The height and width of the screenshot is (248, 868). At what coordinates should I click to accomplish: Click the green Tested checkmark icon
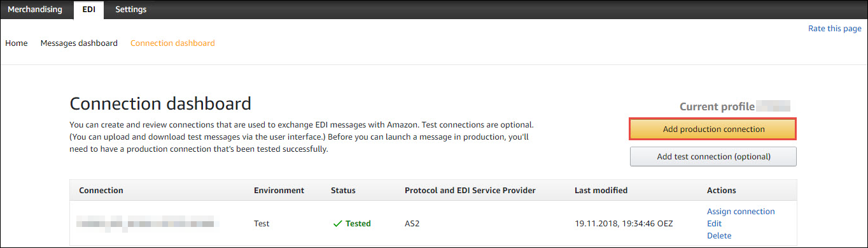click(337, 224)
